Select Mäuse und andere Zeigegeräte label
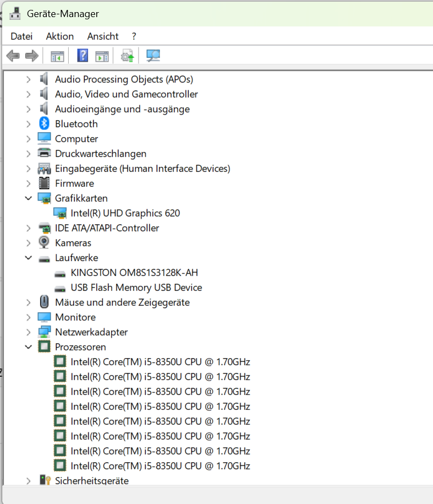The width and height of the screenshot is (433, 504). [122, 302]
